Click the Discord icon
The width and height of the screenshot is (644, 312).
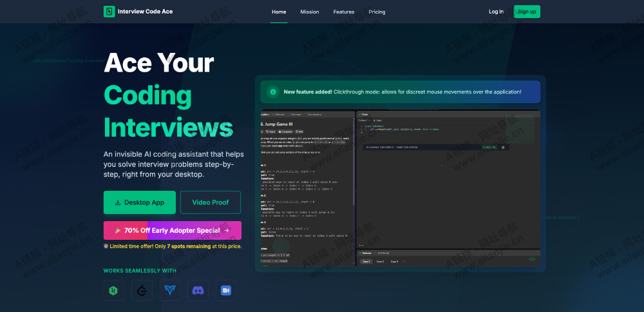[198, 291]
